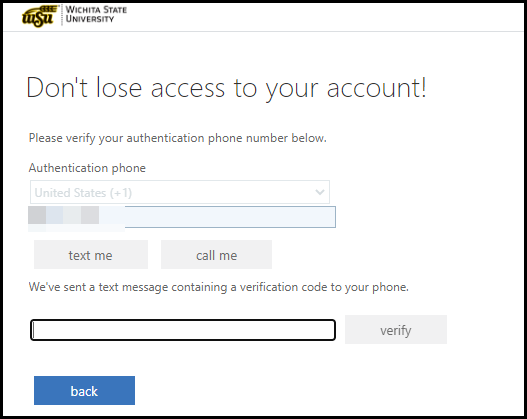Focus the verification code input box

pos(183,330)
